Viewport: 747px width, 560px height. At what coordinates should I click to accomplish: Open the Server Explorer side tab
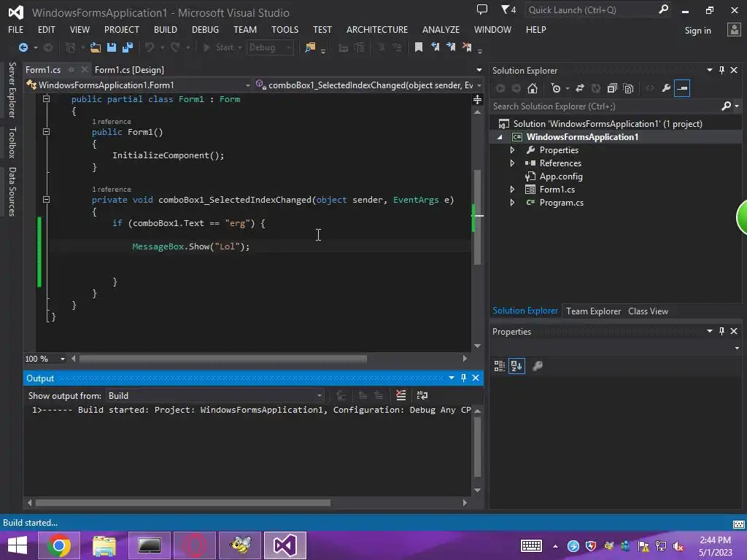coord(12,90)
